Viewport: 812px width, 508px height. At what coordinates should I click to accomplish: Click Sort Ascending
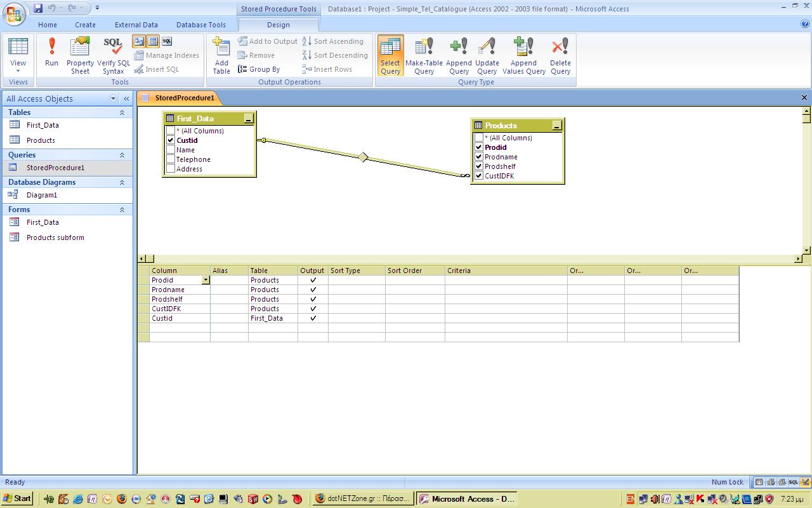click(x=333, y=41)
